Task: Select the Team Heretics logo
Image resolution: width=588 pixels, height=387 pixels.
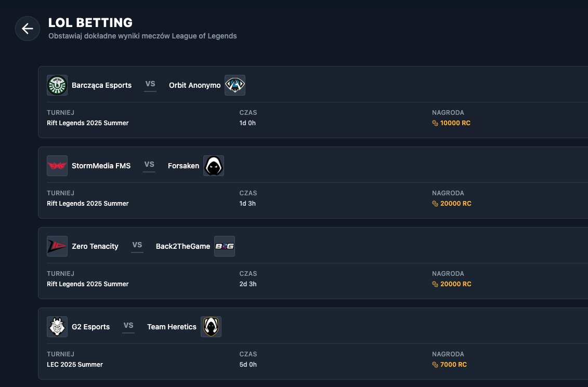Action: [211, 327]
